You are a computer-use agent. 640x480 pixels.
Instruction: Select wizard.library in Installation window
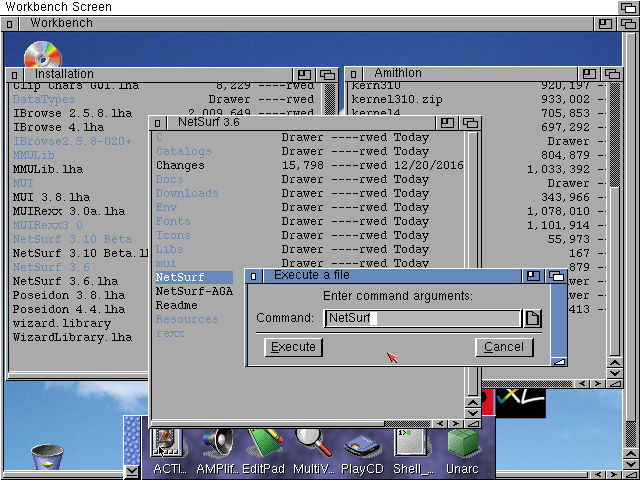62,323
